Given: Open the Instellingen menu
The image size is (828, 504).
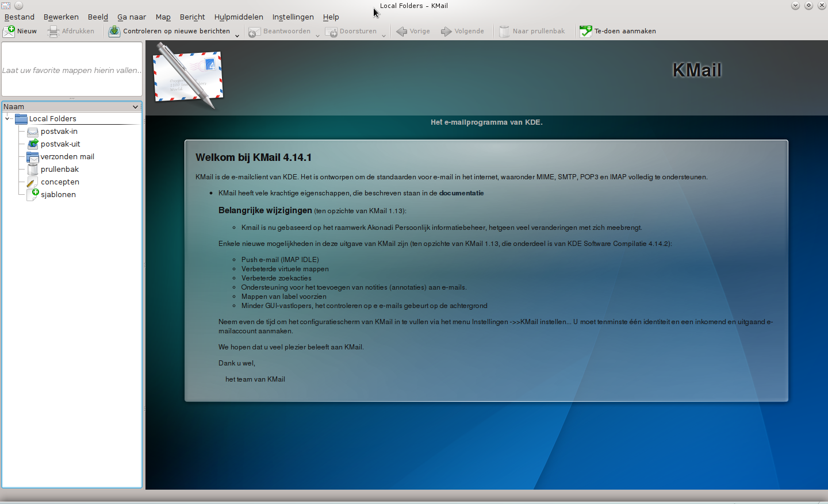Looking at the screenshot, I should pyautogui.click(x=293, y=17).
